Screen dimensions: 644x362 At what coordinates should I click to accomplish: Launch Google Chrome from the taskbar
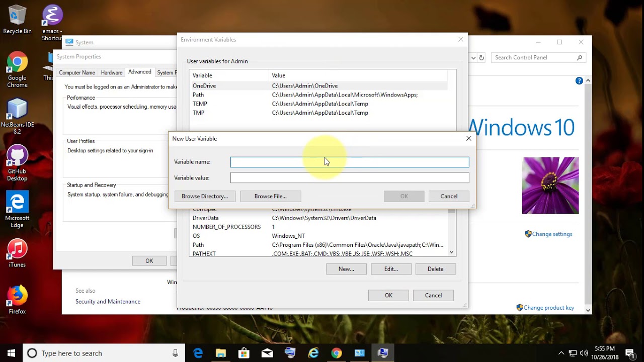click(x=336, y=353)
